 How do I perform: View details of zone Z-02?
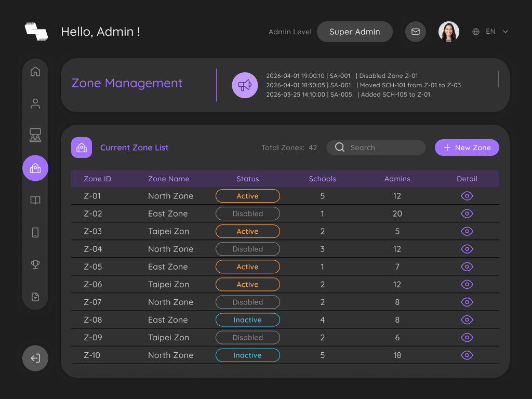pos(467,214)
